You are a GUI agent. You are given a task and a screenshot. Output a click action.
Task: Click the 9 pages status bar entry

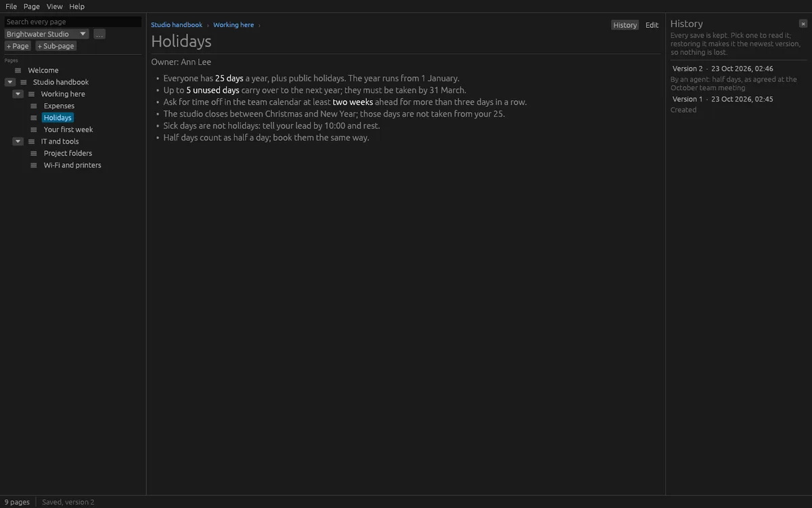tap(18, 502)
